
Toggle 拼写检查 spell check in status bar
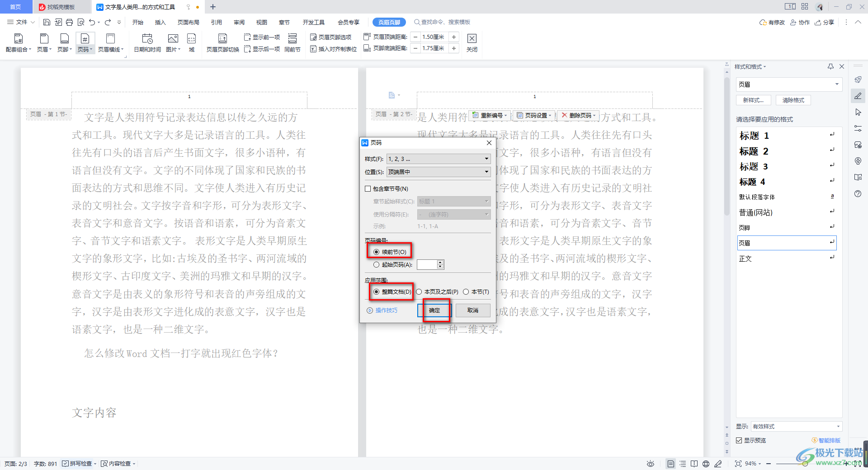(x=79, y=464)
